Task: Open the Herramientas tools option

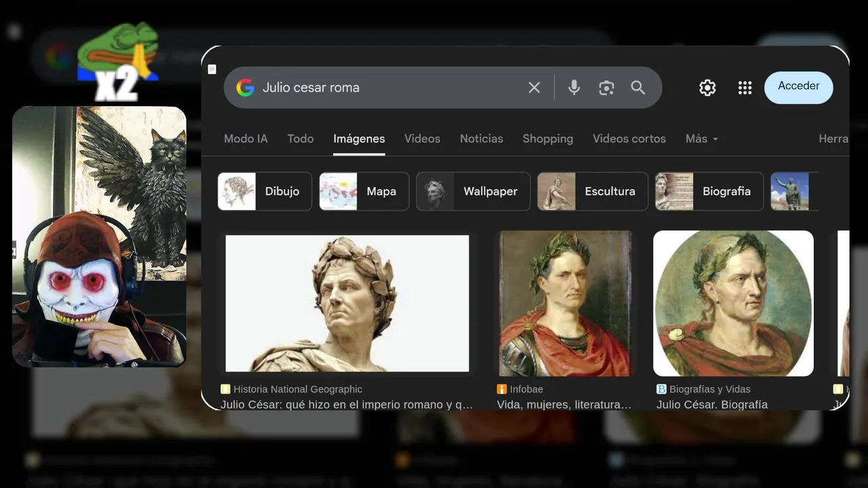Action: pos(834,138)
